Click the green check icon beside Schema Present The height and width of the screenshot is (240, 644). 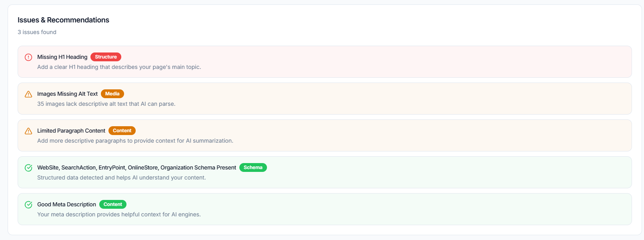[28, 168]
